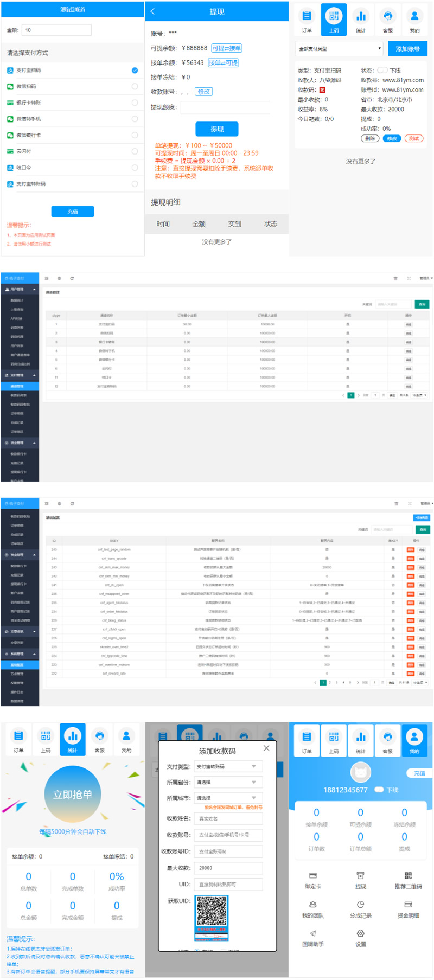Select the 微信扫码 payment radio button
The height and width of the screenshot is (980, 434).
pyautogui.click(x=135, y=86)
